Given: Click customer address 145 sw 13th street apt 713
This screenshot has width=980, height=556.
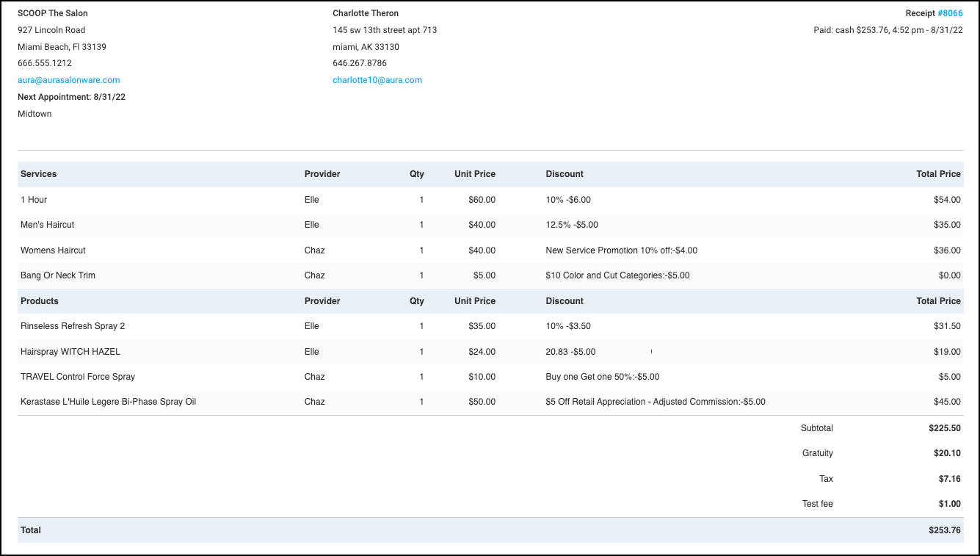Looking at the screenshot, I should coord(385,30).
